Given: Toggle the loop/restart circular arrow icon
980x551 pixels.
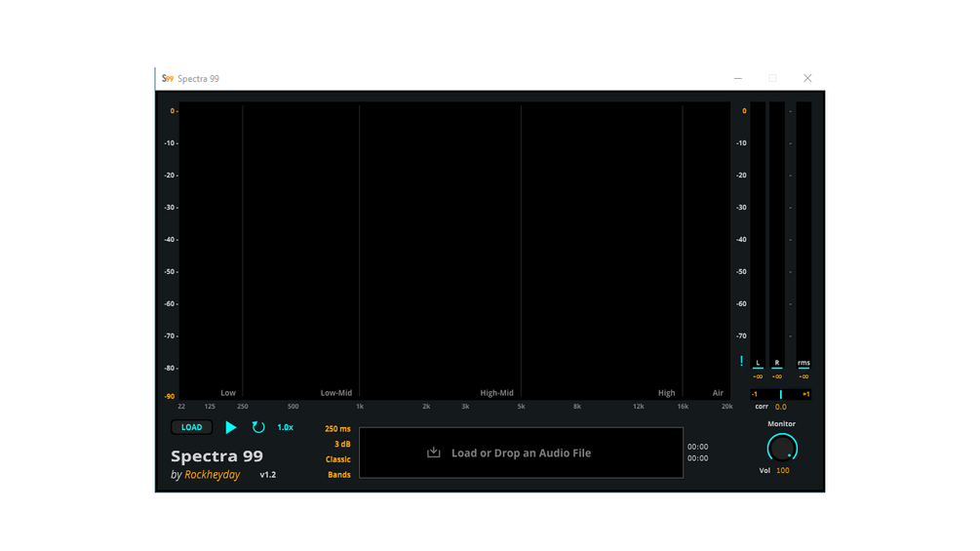Looking at the screenshot, I should point(258,427).
